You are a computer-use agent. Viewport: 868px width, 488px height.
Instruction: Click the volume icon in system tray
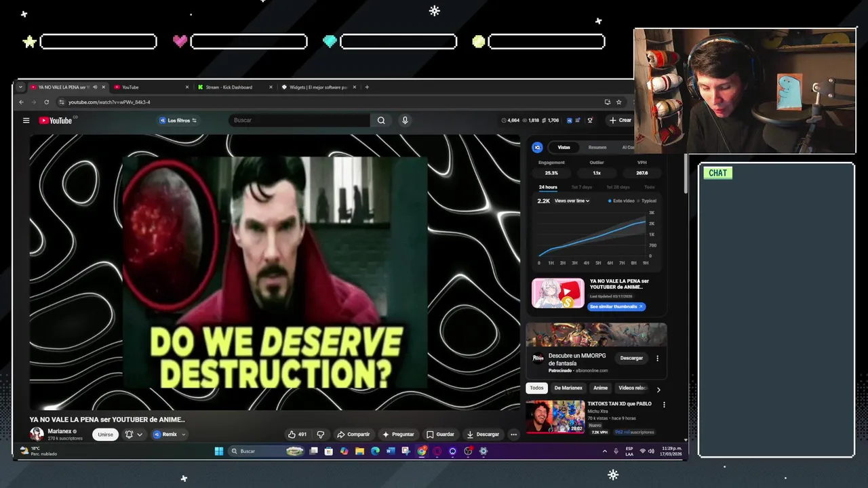coord(651,451)
